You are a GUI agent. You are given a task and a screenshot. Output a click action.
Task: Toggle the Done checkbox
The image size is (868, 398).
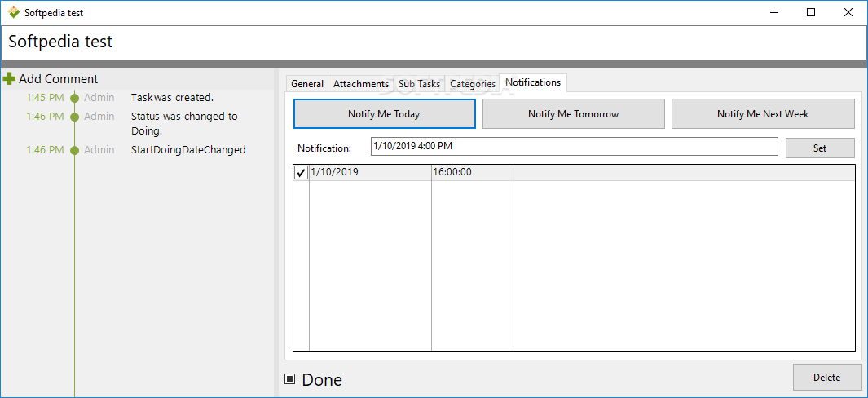[290, 379]
